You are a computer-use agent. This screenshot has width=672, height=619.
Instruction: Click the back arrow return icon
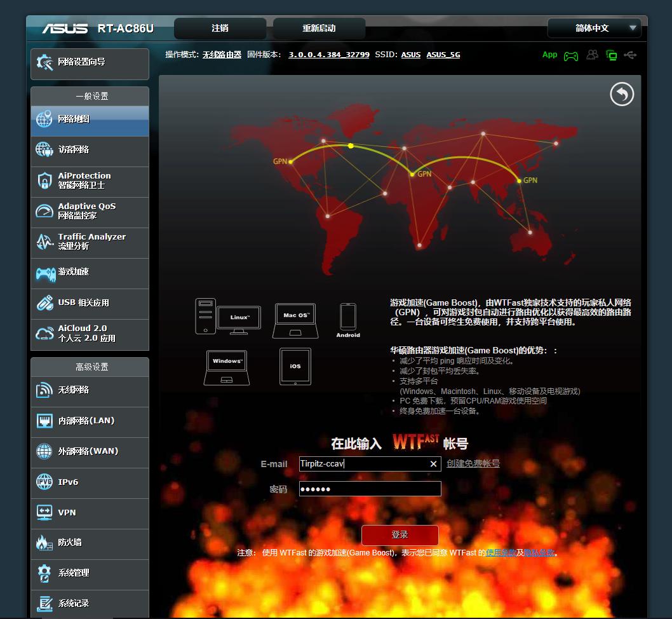coord(622,95)
